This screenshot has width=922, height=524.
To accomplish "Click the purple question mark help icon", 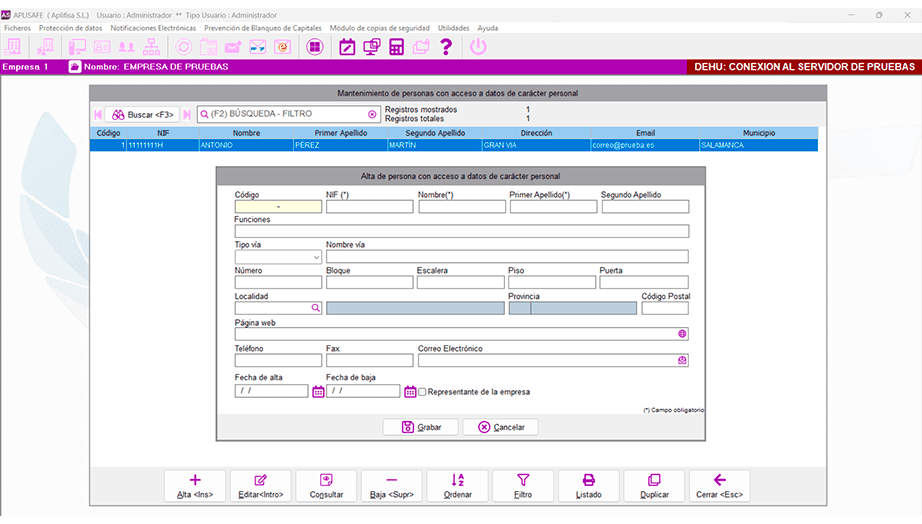I will 446,47.
